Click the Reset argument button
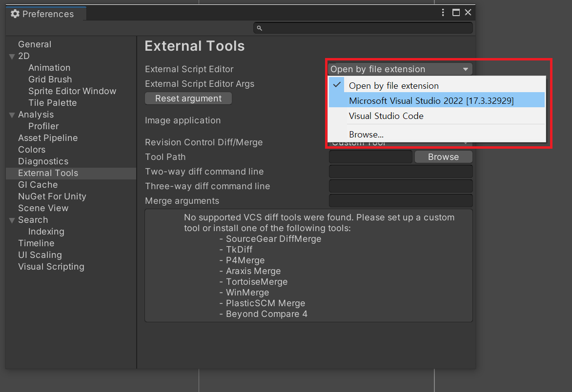 coord(188,98)
